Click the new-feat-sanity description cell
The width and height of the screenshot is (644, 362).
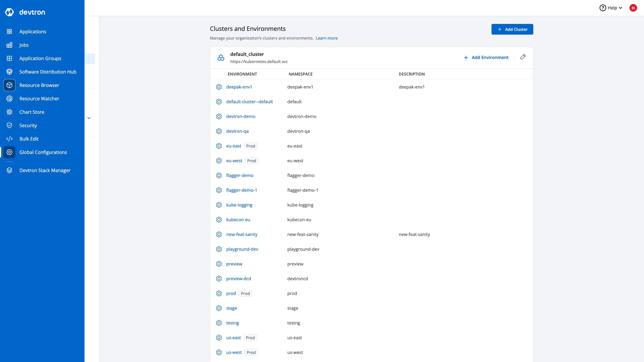tap(414, 234)
